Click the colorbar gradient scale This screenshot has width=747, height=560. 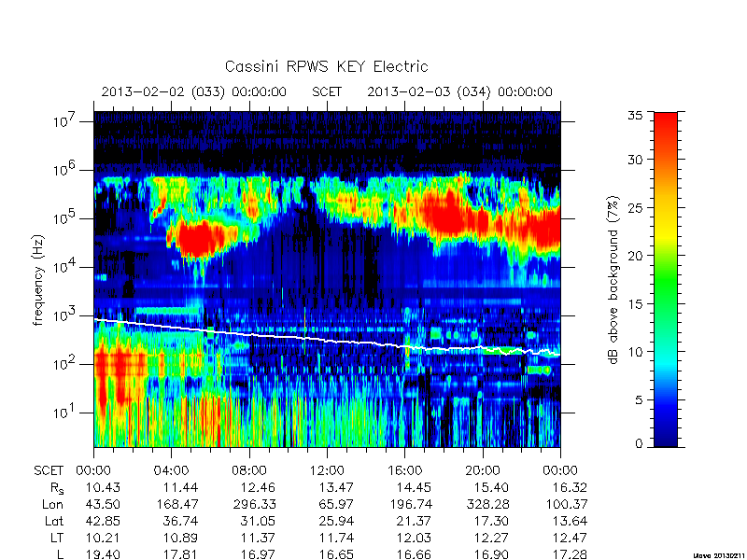tap(666, 279)
